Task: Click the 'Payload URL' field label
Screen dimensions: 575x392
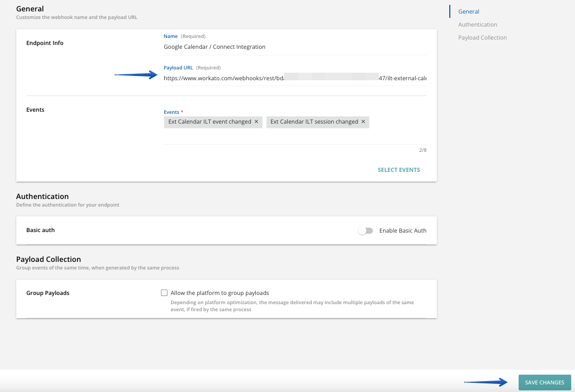Action: (x=178, y=68)
